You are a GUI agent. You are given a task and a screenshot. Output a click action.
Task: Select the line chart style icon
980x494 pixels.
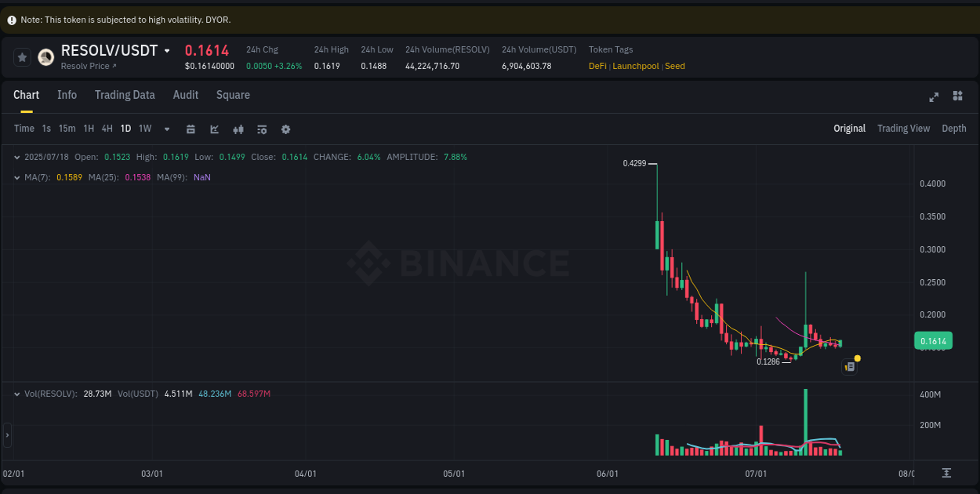point(214,129)
